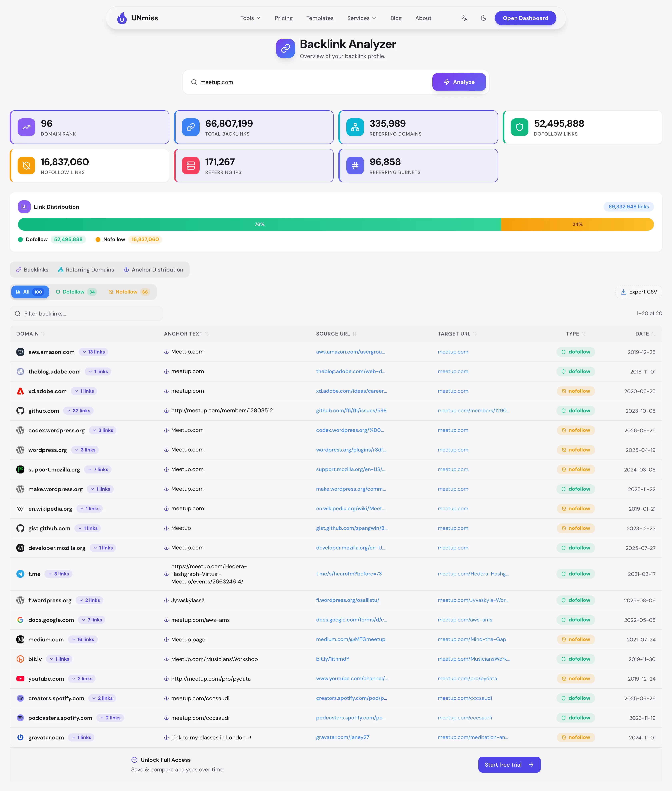
Task: Click the search magnifier icon in domain field
Action: click(x=194, y=82)
